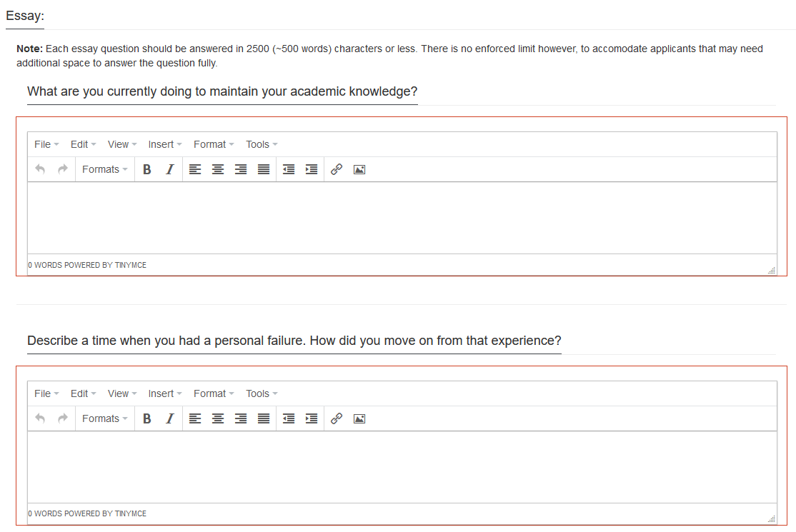Click the academic knowledge essay text area

pos(402,218)
